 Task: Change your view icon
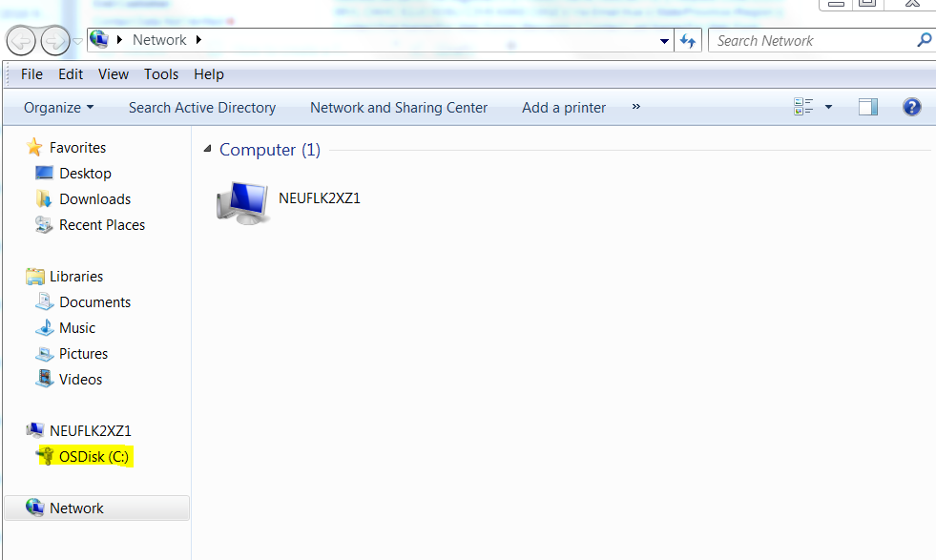(803, 107)
